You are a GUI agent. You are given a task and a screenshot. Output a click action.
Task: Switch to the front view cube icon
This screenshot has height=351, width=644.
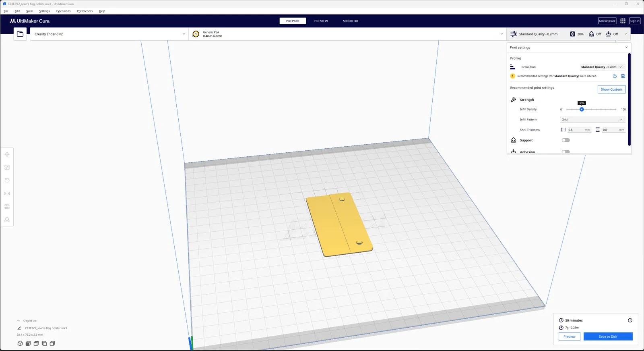(28, 343)
